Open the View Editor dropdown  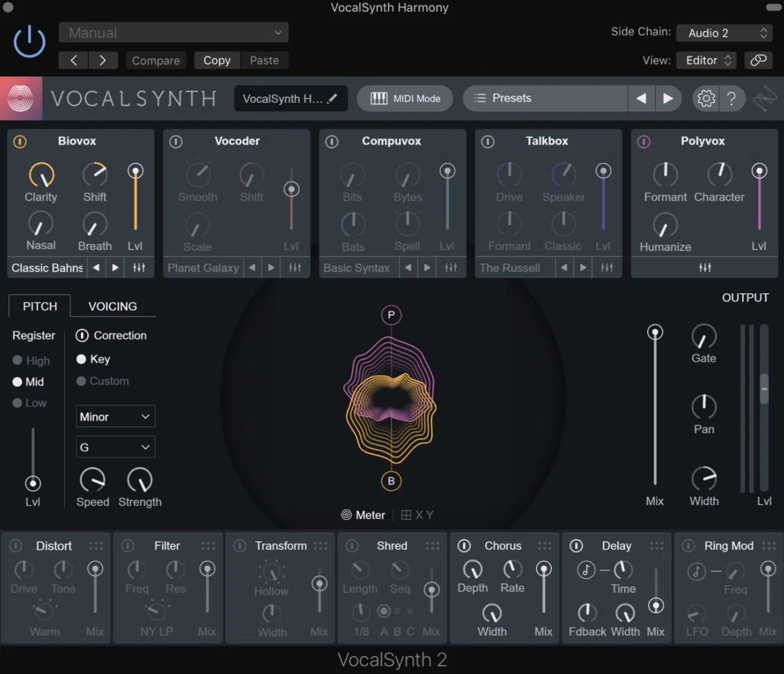pos(707,60)
